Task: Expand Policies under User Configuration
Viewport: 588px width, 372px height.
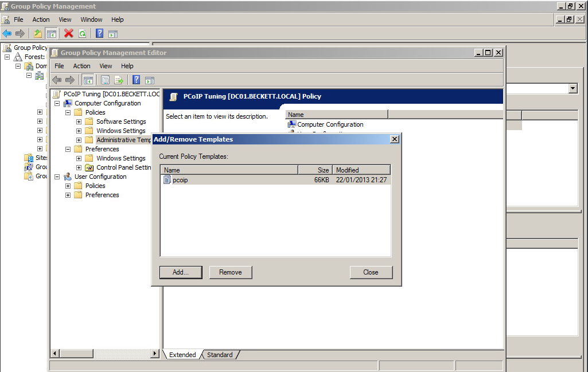Action: point(68,186)
